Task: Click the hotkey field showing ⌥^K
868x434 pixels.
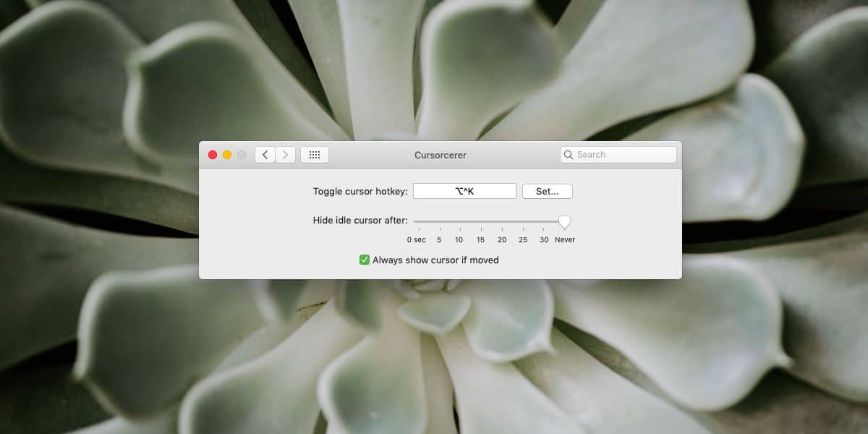Action: tap(464, 190)
